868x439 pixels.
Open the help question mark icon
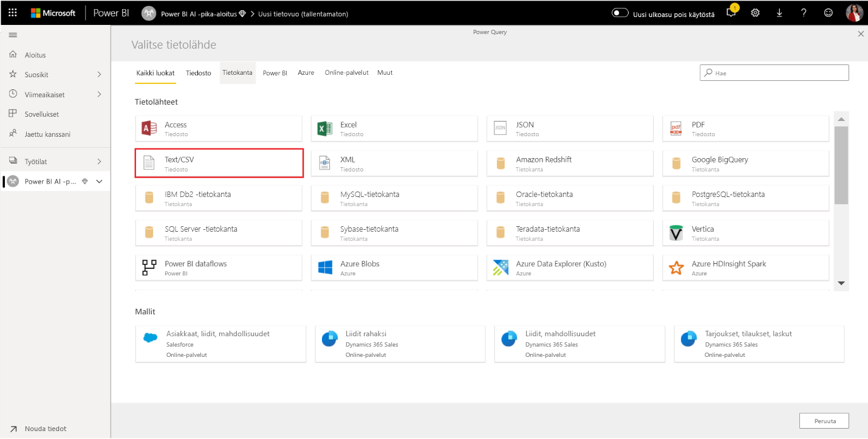[x=804, y=13]
